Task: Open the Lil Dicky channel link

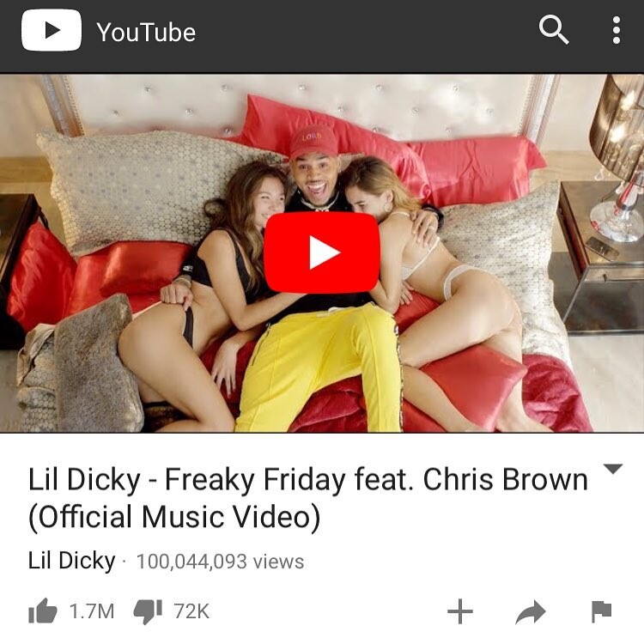Action: [71, 560]
